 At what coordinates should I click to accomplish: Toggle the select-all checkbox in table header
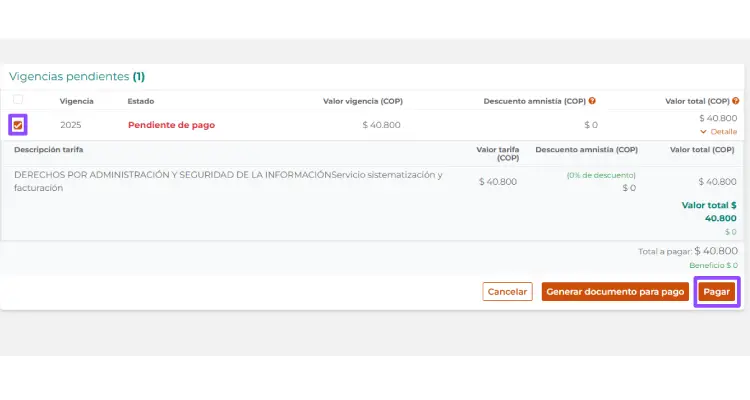pos(18,100)
